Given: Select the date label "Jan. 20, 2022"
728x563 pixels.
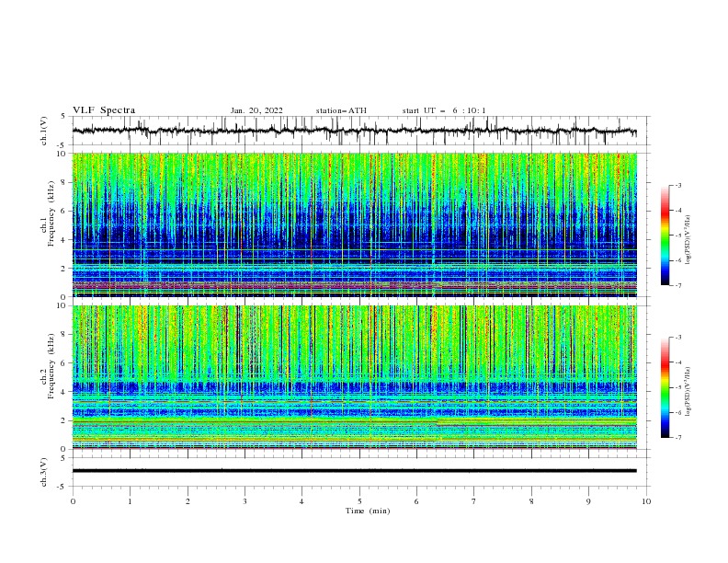Looking at the screenshot, I should point(256,110).
